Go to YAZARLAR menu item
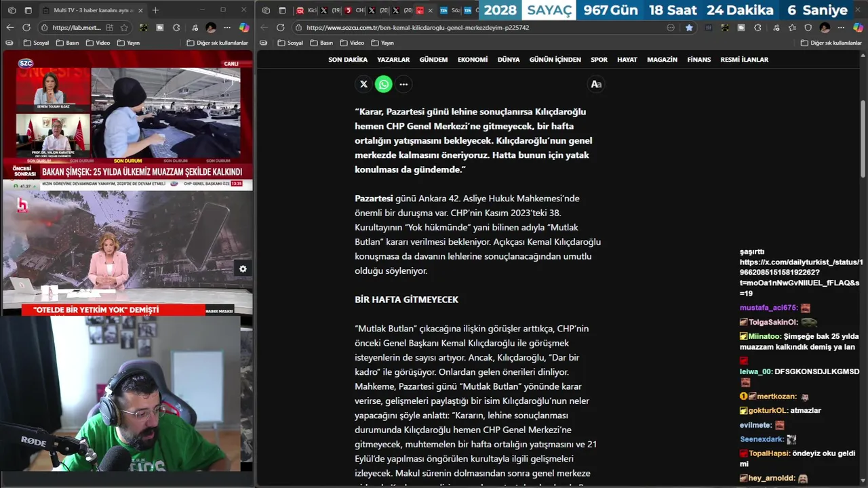868x488 pixels. point(393,60)
